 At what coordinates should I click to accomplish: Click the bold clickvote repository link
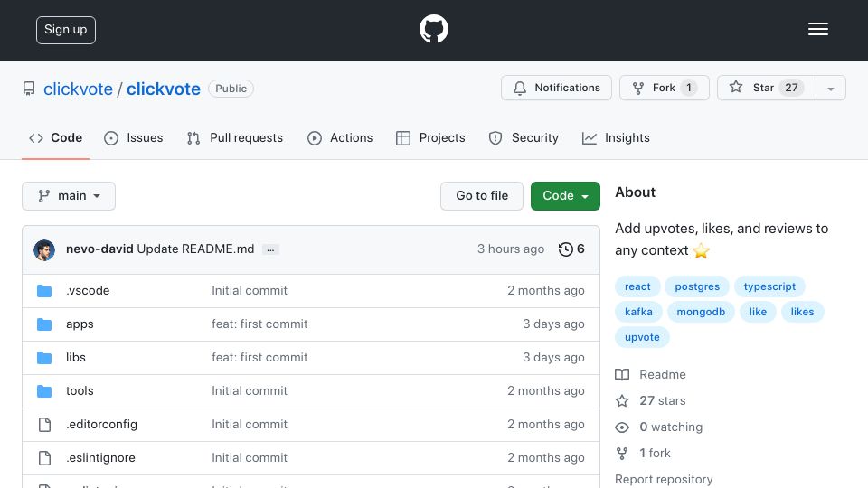pos(164,89)
